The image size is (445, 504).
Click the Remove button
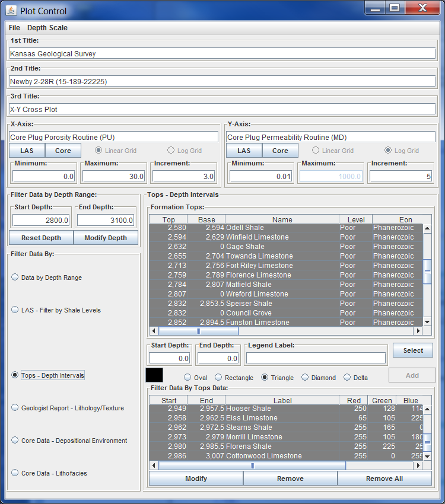click(x=290, y=479)
